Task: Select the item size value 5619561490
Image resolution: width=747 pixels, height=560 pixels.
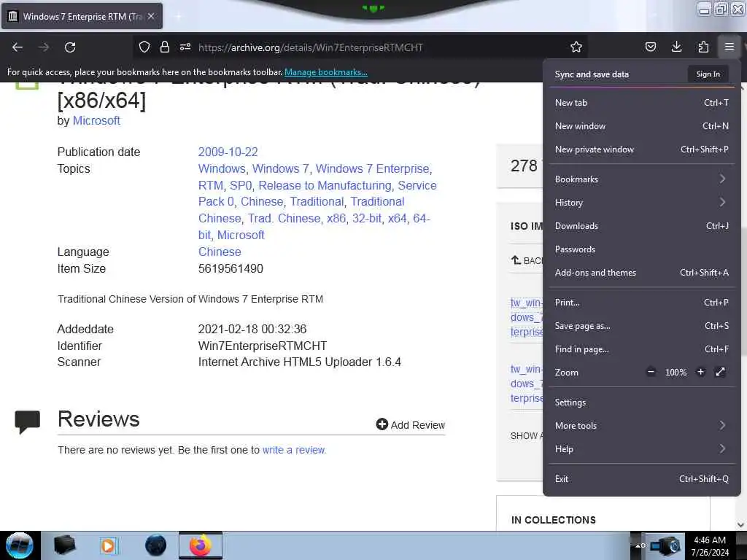Action: click(x=231, y=268)
